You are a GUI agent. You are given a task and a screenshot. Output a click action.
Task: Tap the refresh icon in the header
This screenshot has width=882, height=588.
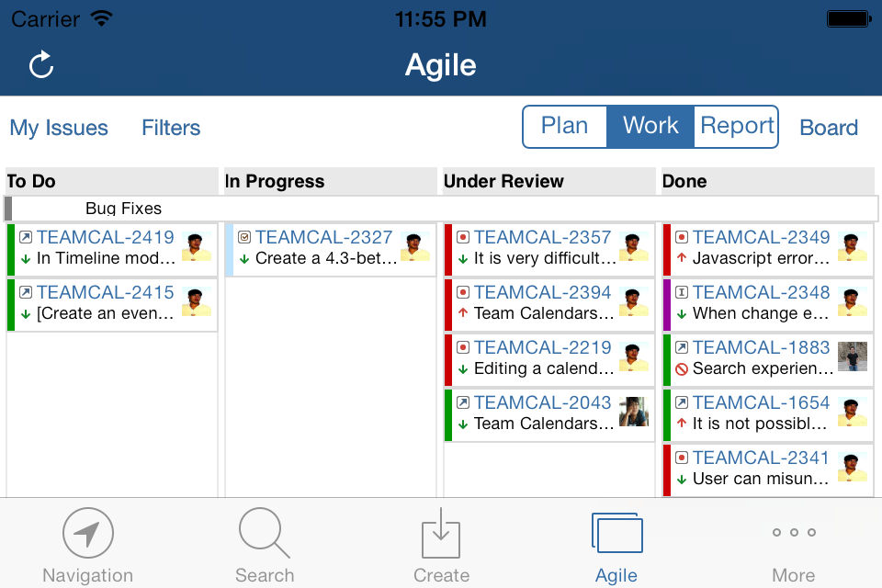(x=41, y=65)
